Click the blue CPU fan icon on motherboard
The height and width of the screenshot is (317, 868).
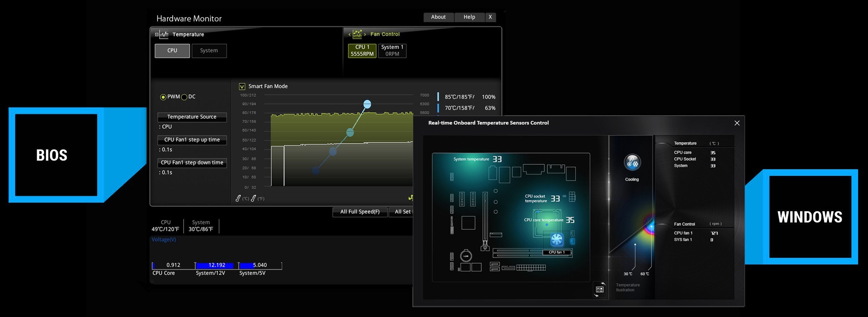(x=557, y=239)
